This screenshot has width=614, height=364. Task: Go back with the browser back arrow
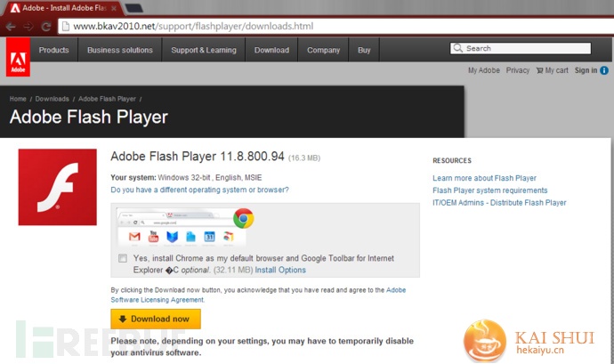(11, 26)
